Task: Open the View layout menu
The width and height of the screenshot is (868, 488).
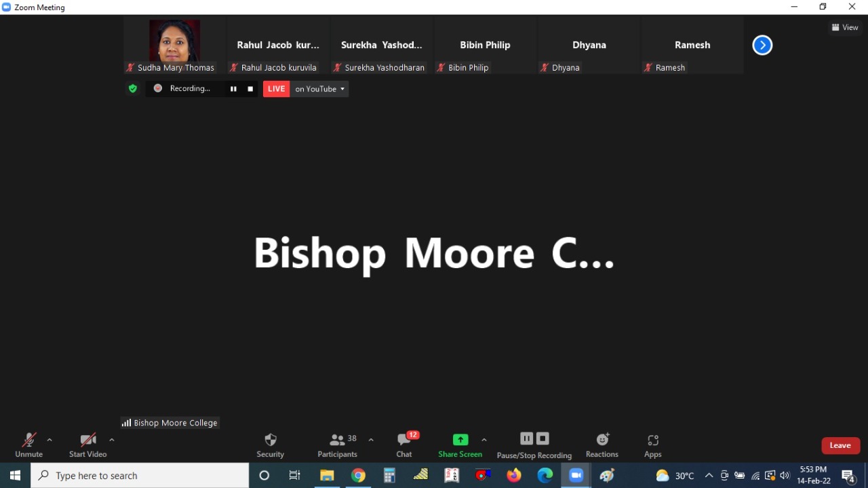Action: [x=845, y=27]
